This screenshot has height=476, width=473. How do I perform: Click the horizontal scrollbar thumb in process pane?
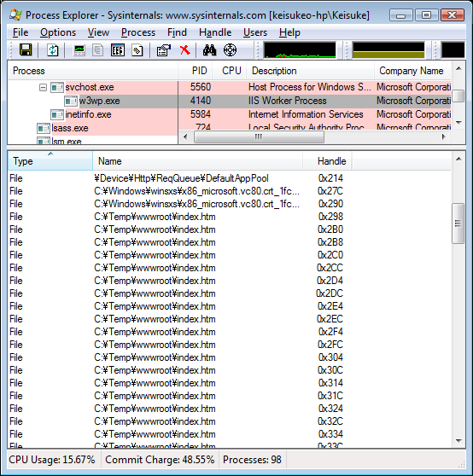pyautogui.click(x=259, y=136)
